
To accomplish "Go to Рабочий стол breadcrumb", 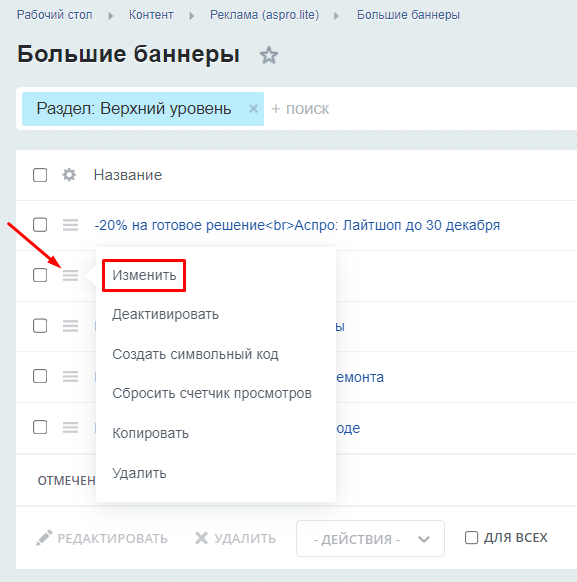I will point(55,15).
